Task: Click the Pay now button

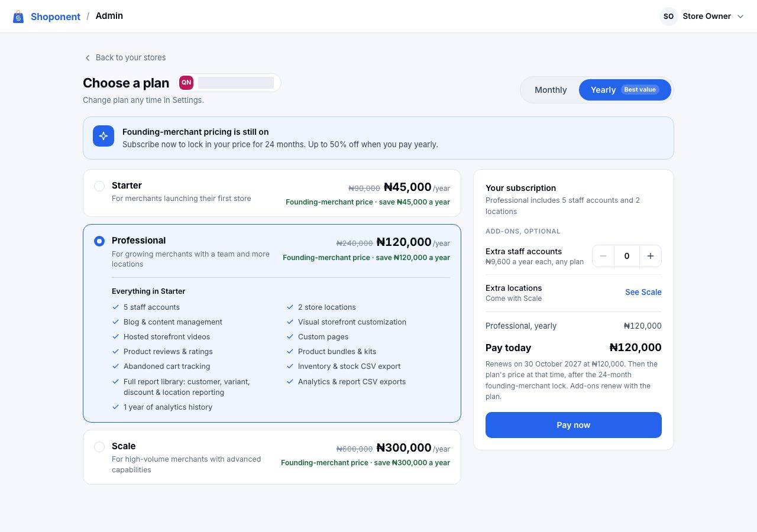Action: (x=574, y=425)
